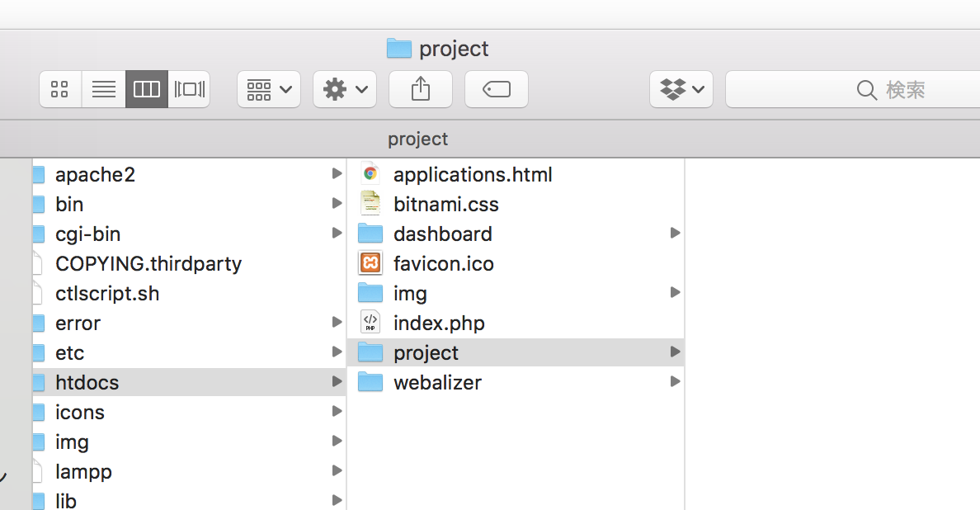The width and height of the screenshot is (980, 510).
Task: Click the project tab title bar
Action: click(x=418, y=139)
